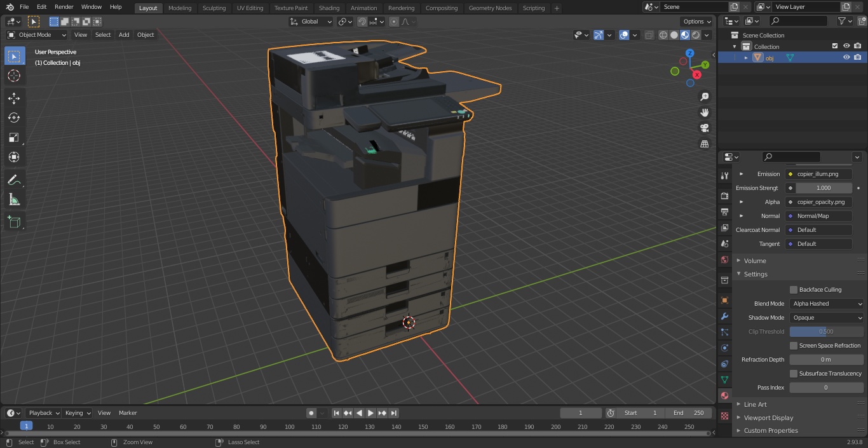Viewport: 868px width, 448px height.
Task: Click the outliner search field
Action: coord(798,22)
